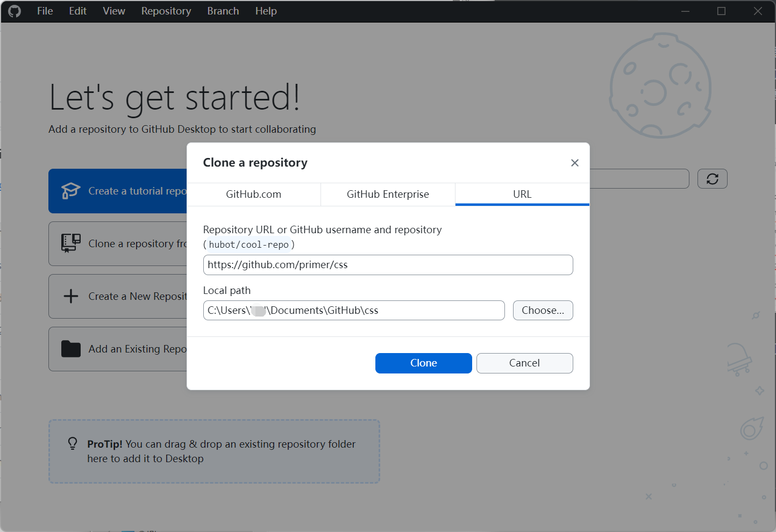The image size is (776, 532).
Task: Cancel the clone dialog
Action: point(525,363)
